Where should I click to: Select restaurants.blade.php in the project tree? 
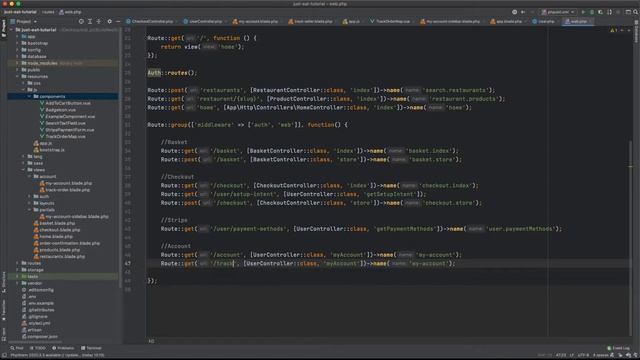tap(62, 256)
